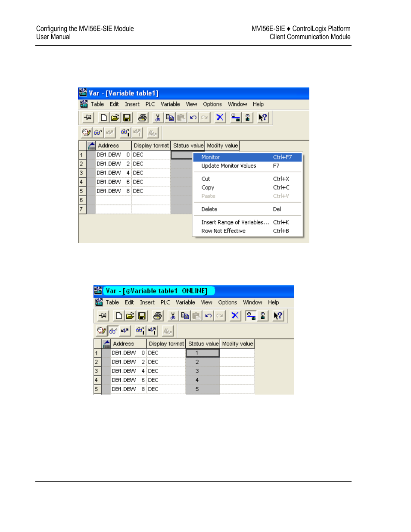Image resolution: width=411 pixels, height=532 pixels.
Task: Click Print icon in ONLINE window toolbar
Action: [157, 316]
